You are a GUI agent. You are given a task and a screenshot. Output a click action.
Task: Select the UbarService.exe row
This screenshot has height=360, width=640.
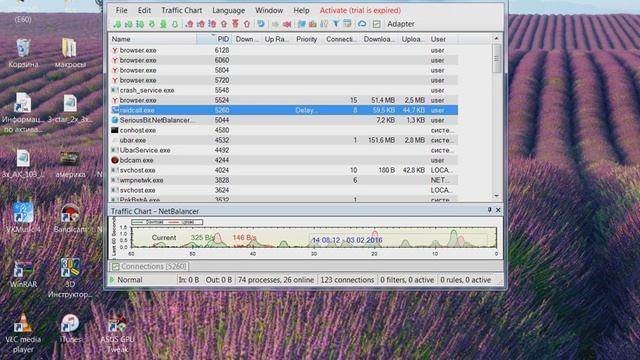[x=284, y=150]
